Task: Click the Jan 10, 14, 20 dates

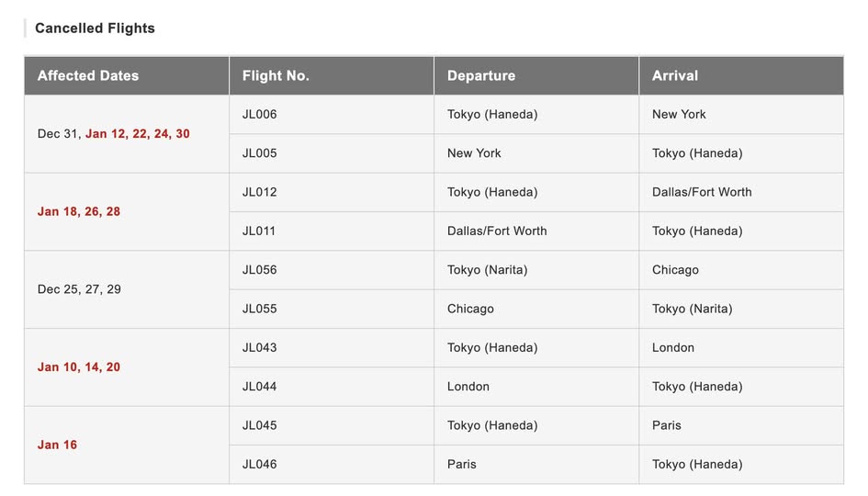Action: tap(79, 367)
